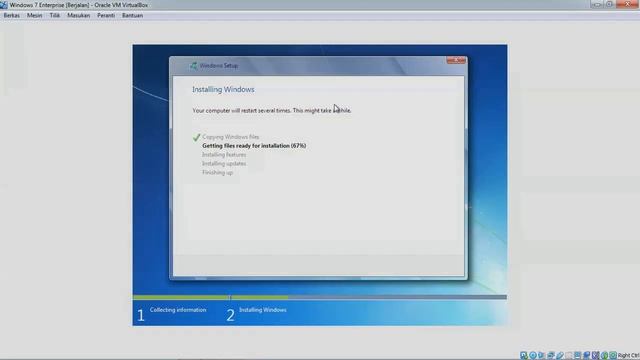The image size is (640, 360).
Task: Maximize the VirtualBox window
Action: pos(609,4)
